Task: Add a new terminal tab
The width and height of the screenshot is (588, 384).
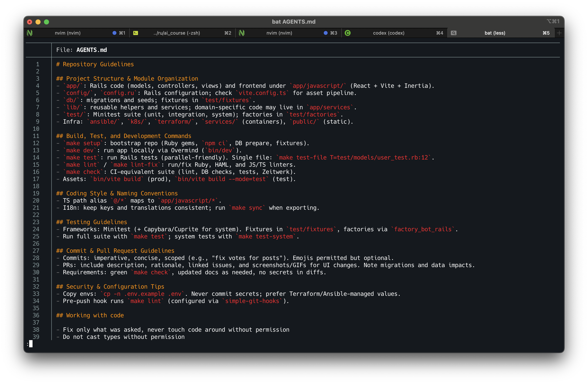Action: [x=559, y=33]
